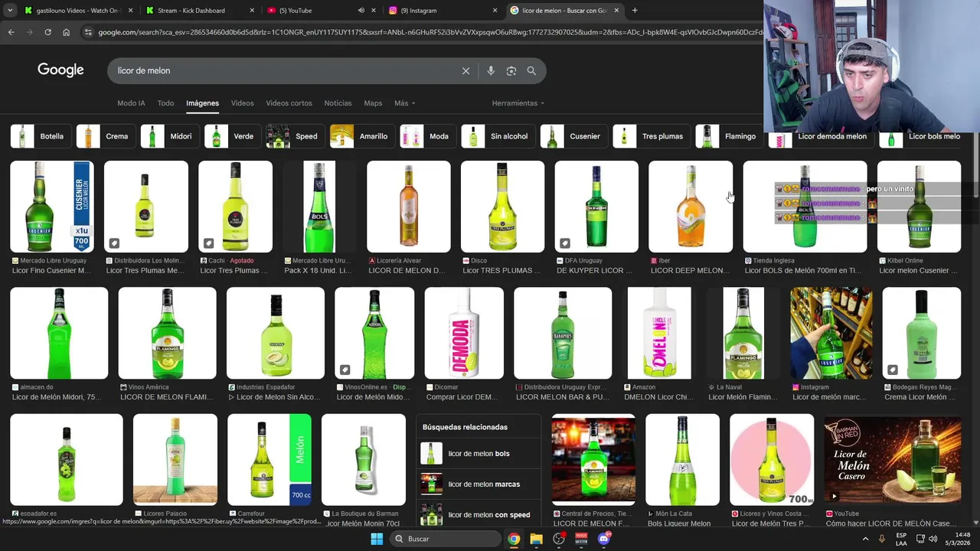980x551 pixels.
Task: Open the Videos cortos tab
Action: 289,103
